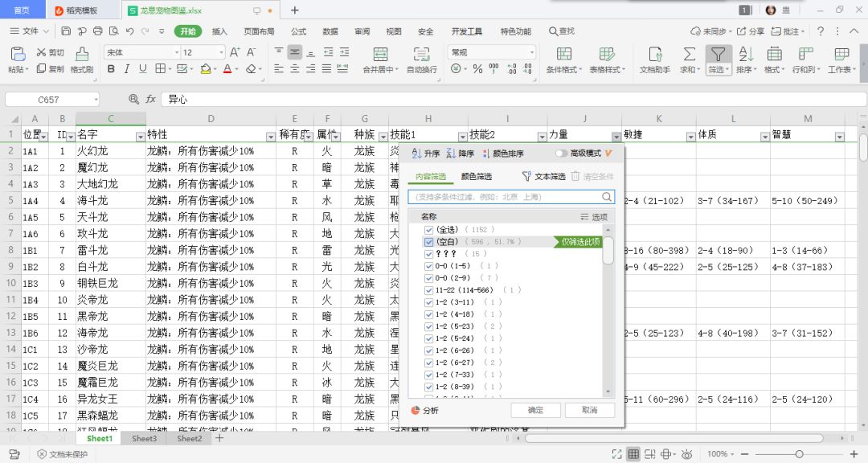Open the fill color bucket
The image size is (868, 463).
click(x=206, y=69)
